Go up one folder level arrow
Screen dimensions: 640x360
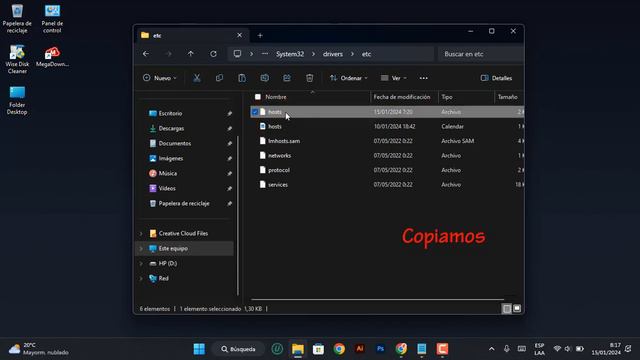click(x=191, y=54)
